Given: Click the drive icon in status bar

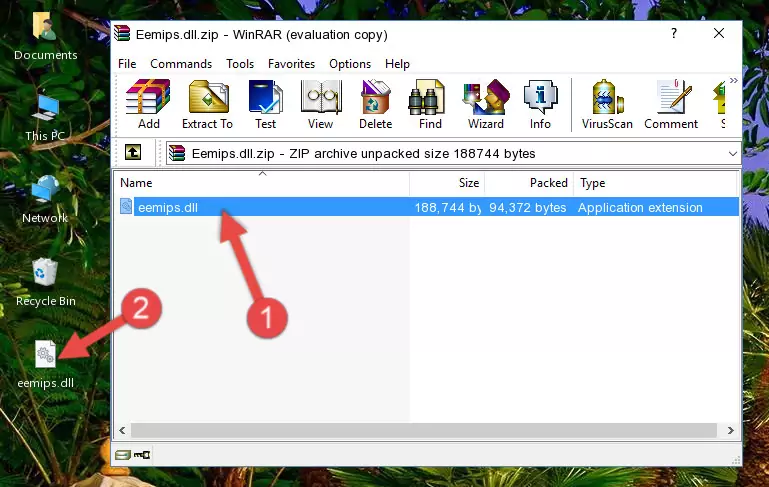Looking at the screenshot, I should tap(123, 455).
